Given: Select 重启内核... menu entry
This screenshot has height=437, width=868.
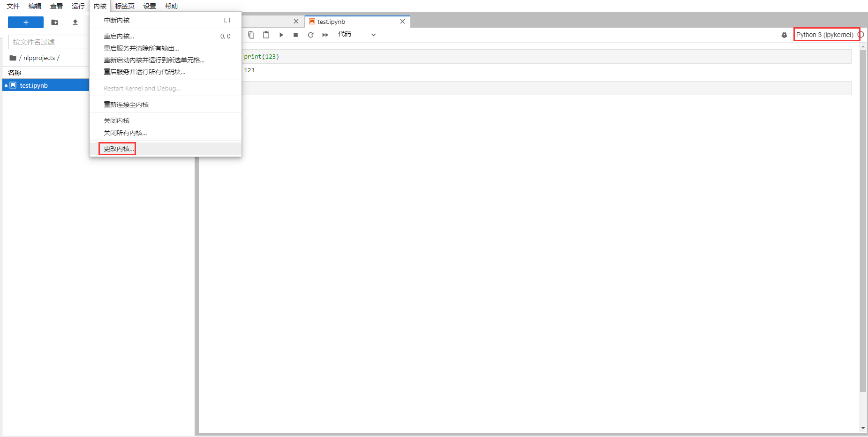Looking at the screenshot, I should (166, 36).
